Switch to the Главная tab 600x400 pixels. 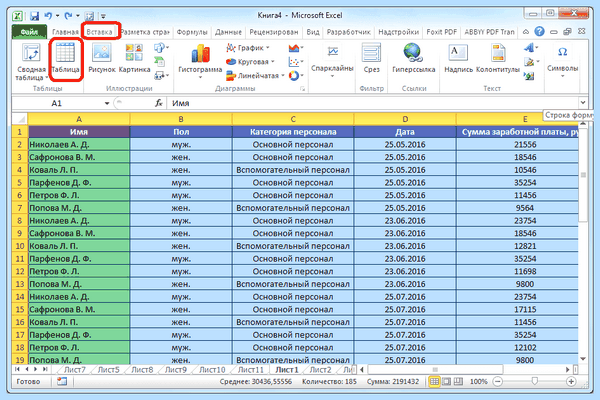pyautogui.click(x=65, y=32)
